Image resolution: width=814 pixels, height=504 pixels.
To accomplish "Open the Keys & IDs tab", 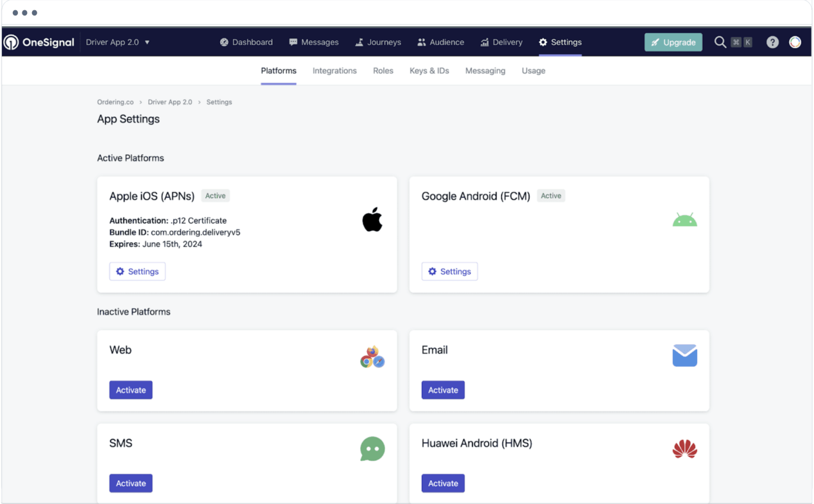I will pyautogui.click(x=429, y=71).
